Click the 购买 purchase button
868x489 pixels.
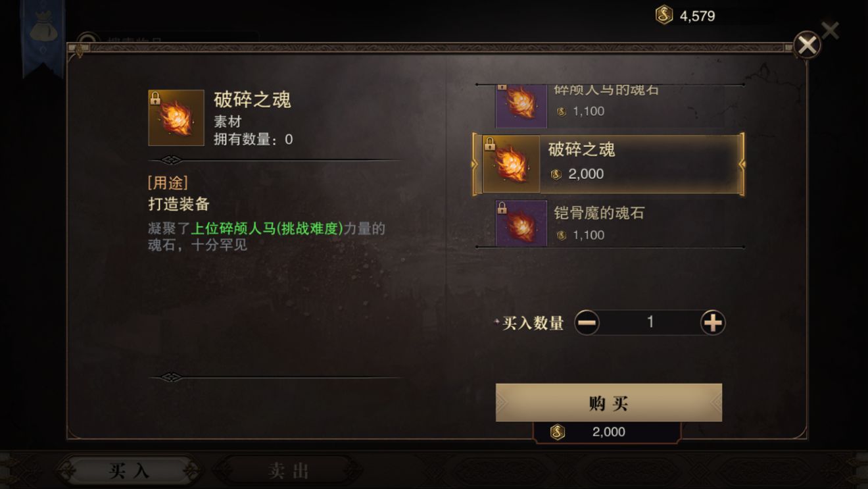pos(609,403)
